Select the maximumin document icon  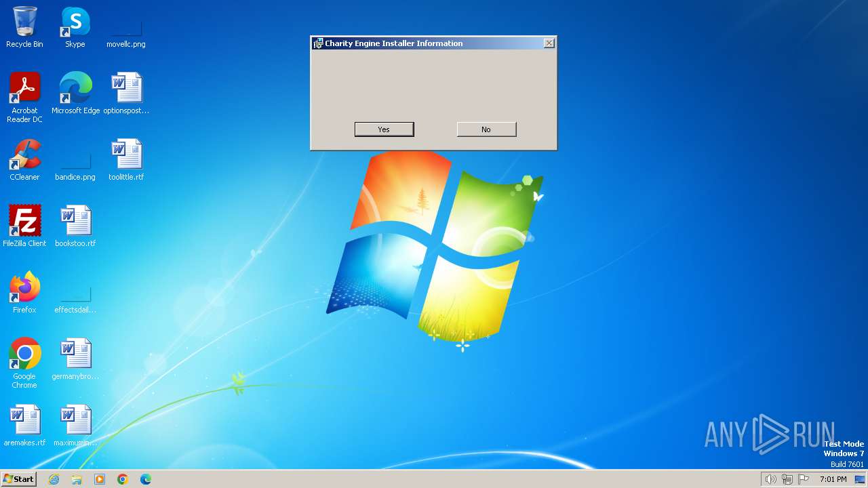[x=75, y=426]
